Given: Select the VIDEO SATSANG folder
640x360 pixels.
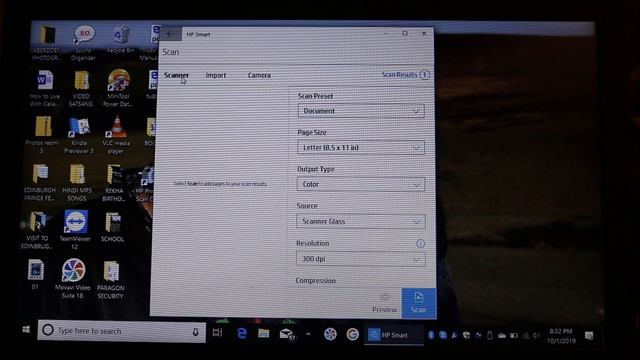Looking at the screenshot, I should (81, 89).
